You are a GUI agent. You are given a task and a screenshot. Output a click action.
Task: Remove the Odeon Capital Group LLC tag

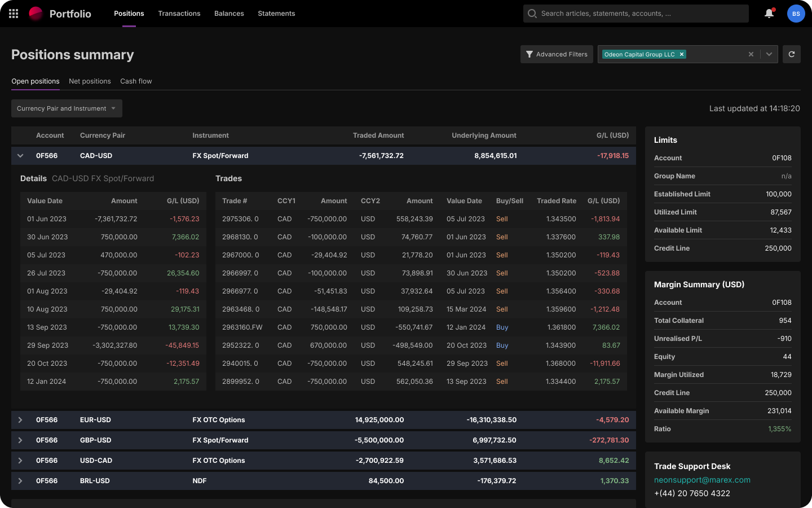[x=682, y=54]
